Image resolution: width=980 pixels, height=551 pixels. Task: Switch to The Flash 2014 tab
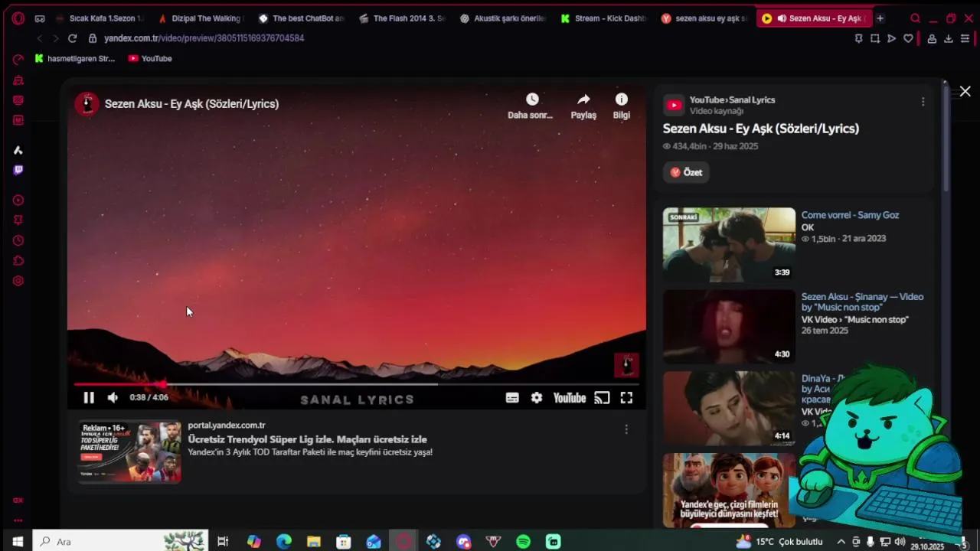click(403, 18)
